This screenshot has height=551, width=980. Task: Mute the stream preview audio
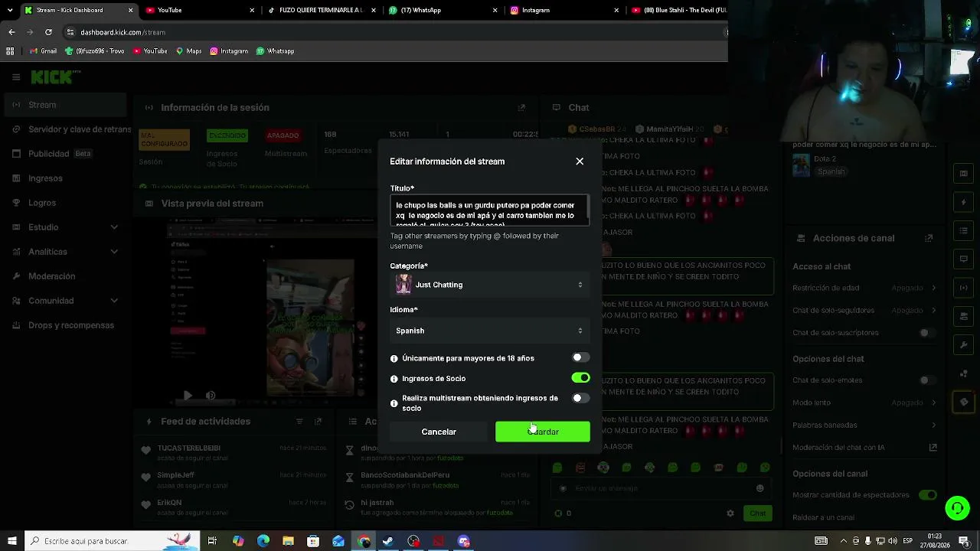(211, 396)
